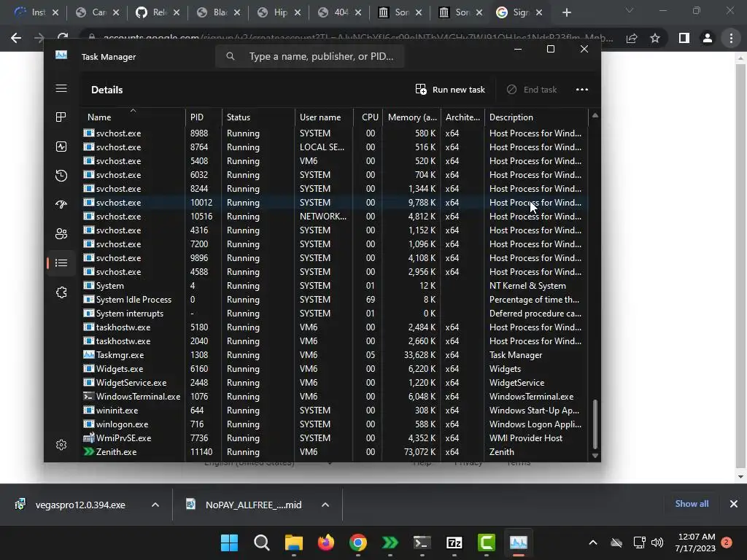Select the winlogon.exe process row
The width and height of the screenshot is (747, 560).
point(335,424)
